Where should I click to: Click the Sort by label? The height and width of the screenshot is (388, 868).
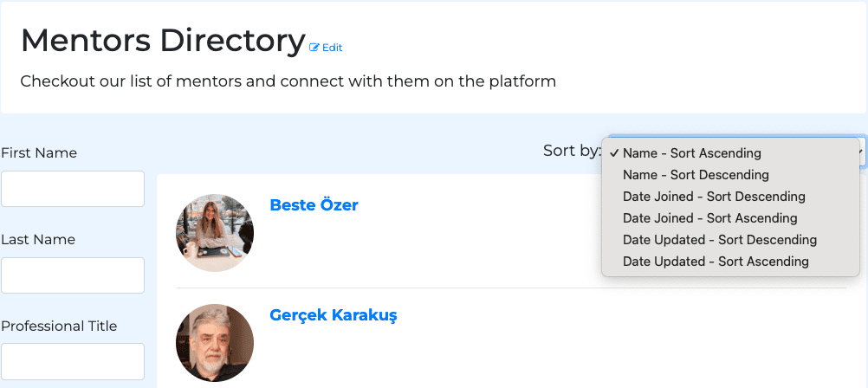(x=572, y=151)
